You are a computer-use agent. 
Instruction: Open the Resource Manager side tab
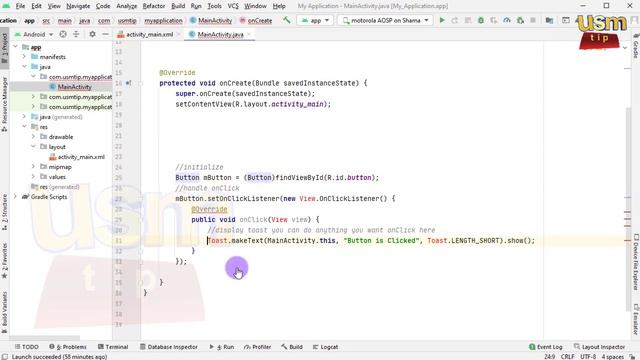(x=4, y=104)
